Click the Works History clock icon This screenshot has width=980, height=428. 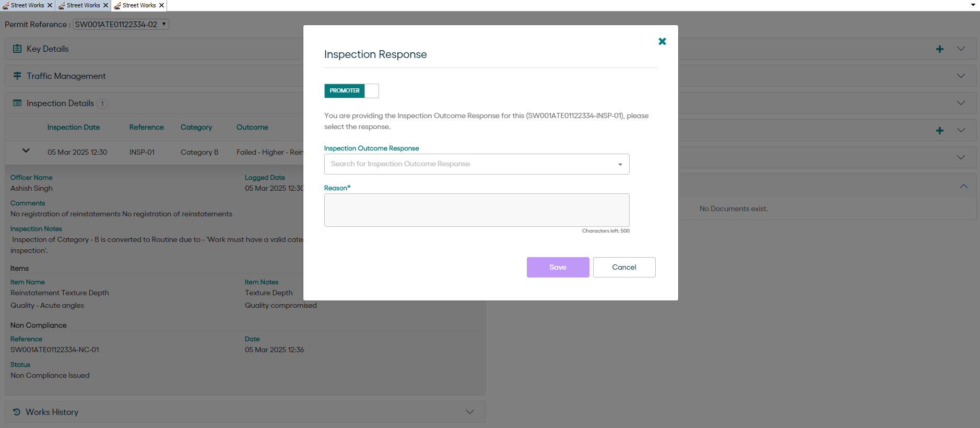[x=17, y=412]
